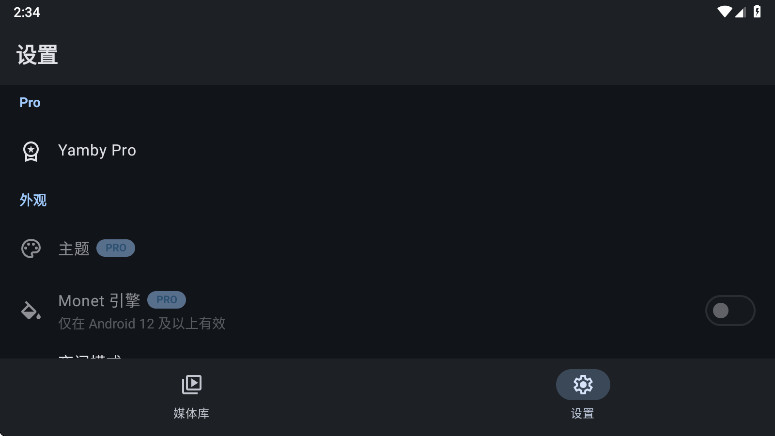Tap the PRO badge beside Monet 引擎
The width and height of the screenshot is (775, 436).
pyautogui.click(x=167, y=300)
